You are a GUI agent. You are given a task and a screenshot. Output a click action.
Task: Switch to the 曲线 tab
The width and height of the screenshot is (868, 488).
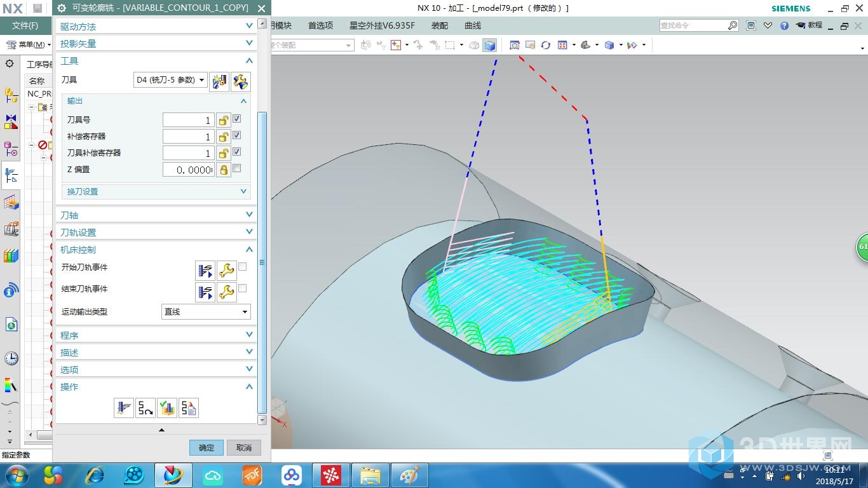pos(473,25)
